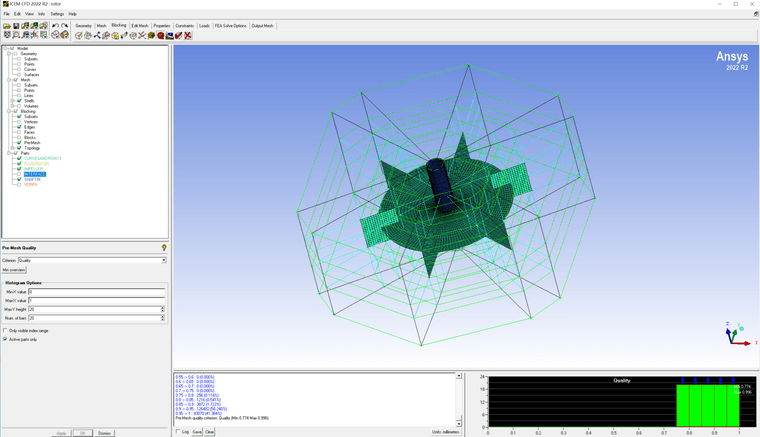Collapse the Geometry tree node

[x=9, y=54]
